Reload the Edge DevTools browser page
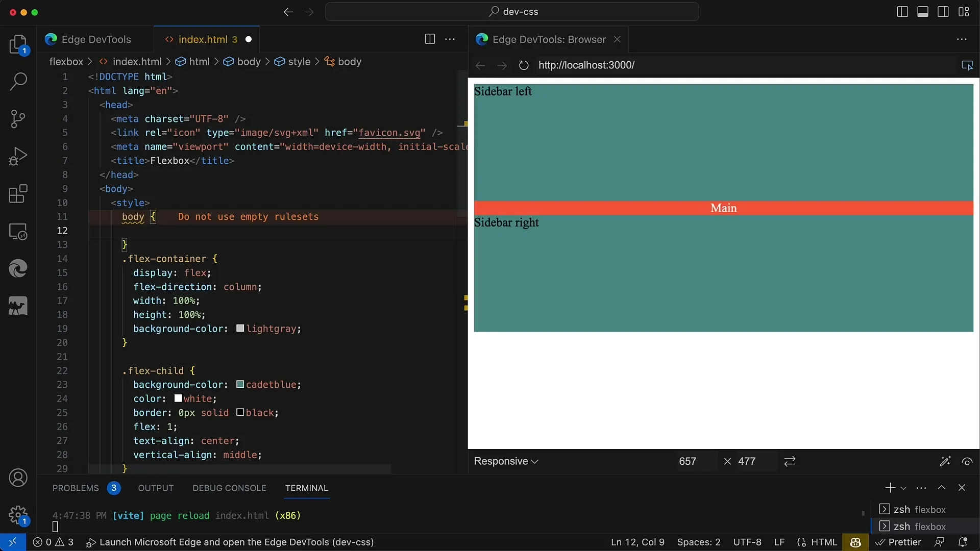The width and height of the screenshot is (980, 551). [524, 65]
